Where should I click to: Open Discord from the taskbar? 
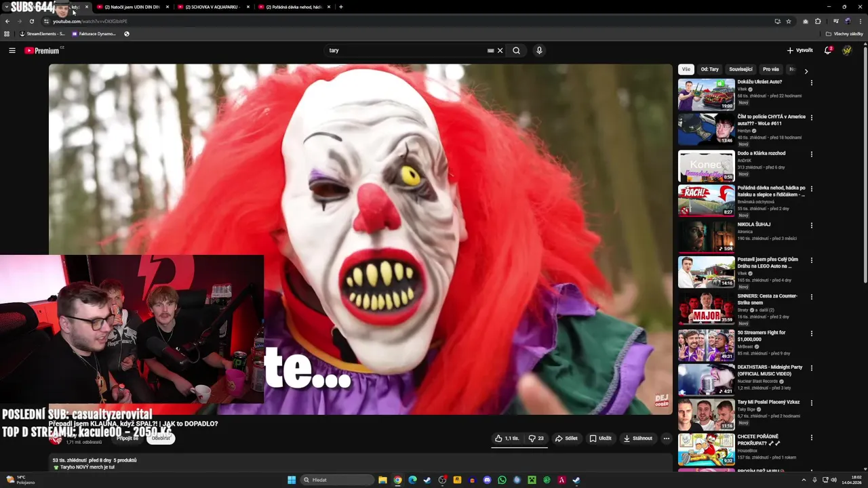click(487, 480)
